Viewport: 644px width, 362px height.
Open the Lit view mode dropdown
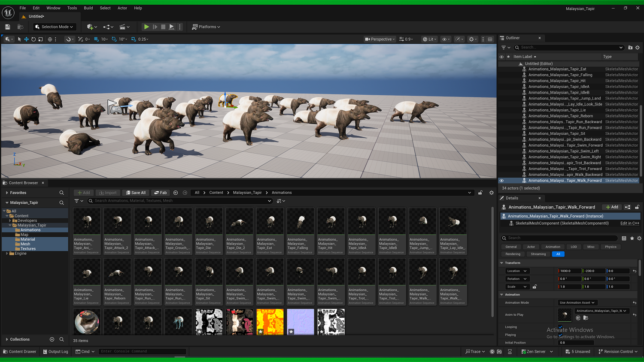pos(429,39)
